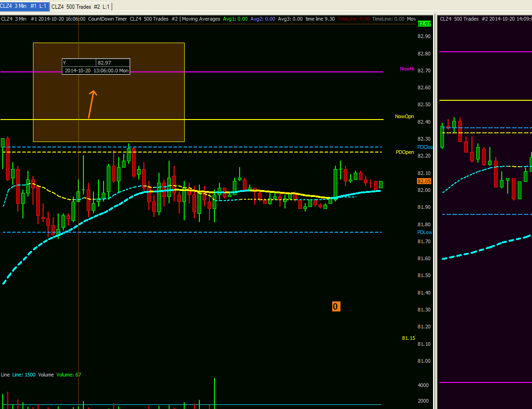Click the 81.00 price axis label
This screenshot has width=532, height=409.
tap(424, 361)
